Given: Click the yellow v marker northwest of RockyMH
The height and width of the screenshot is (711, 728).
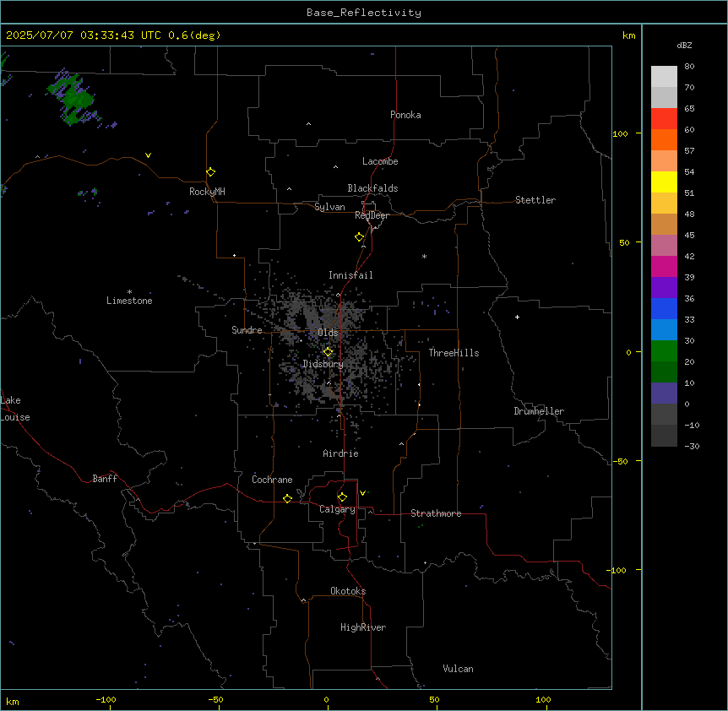Looking at the screenshot, I should [x=148, y=155].
